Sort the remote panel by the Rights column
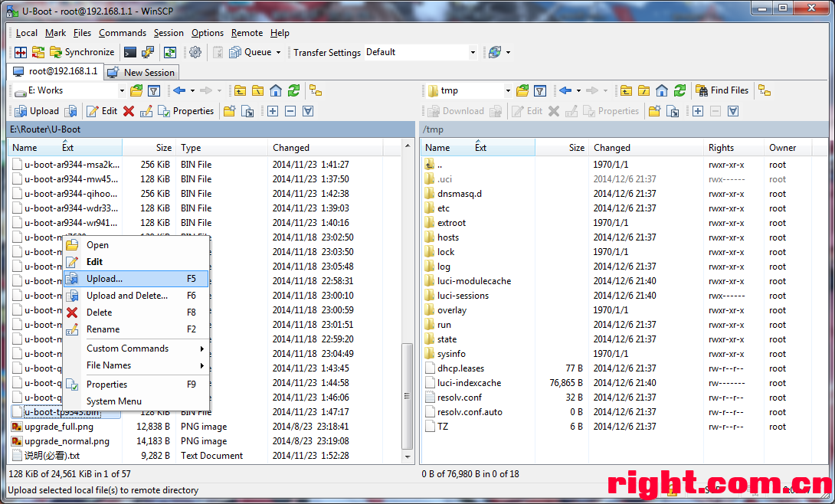This screenshot has width=835, height=504. [x=733, y=148]
